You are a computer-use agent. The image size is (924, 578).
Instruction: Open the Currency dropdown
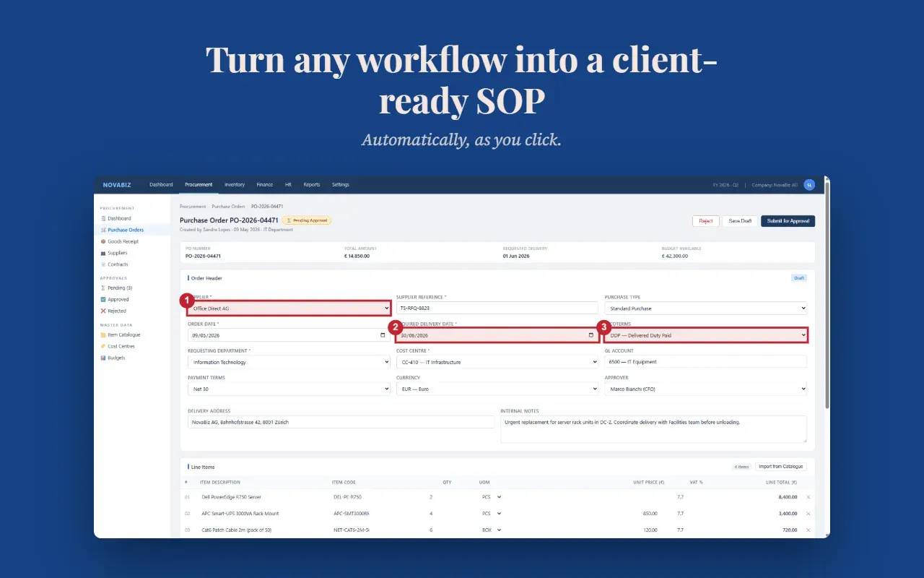[497, 389]
